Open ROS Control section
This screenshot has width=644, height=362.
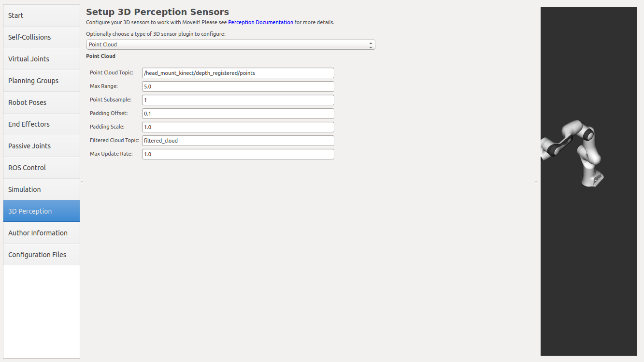click(x=42, y=168)
